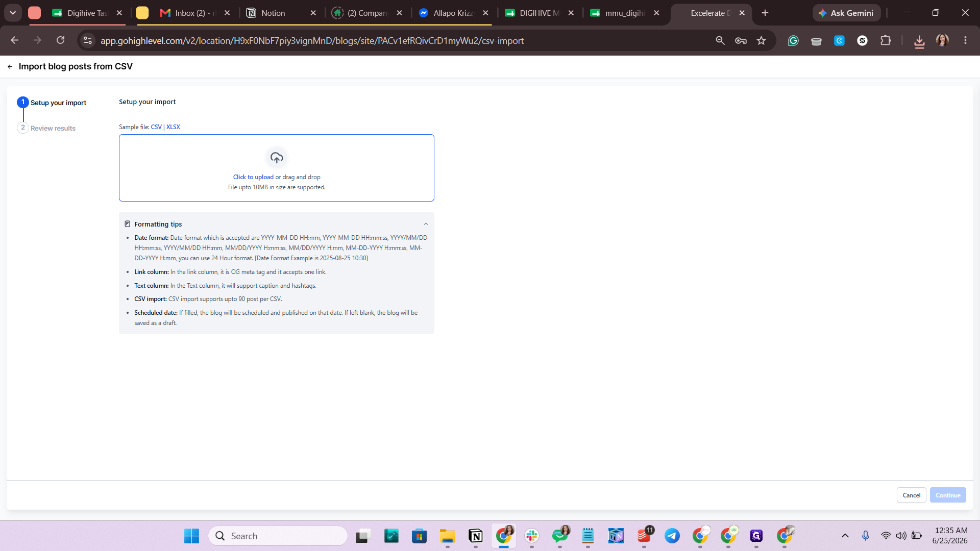Open the Chrome three-dot menu

pos(965,40)
